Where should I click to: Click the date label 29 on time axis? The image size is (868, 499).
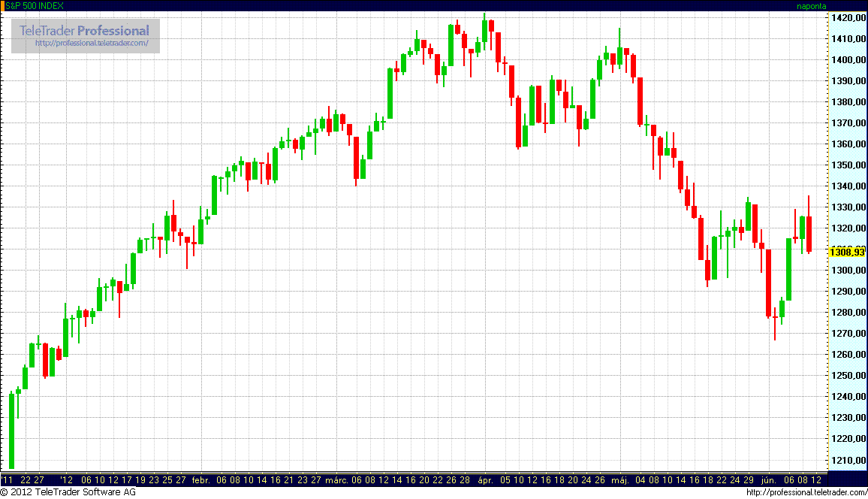(749, 480)
